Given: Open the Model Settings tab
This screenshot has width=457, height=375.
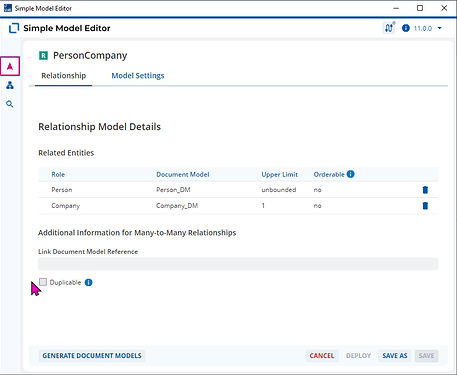Looking at the screenshot, I should [x=138, y=76].
